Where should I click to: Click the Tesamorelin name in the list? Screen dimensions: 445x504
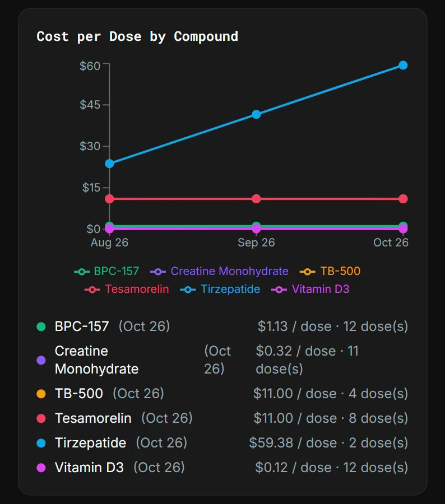point(93,418)
